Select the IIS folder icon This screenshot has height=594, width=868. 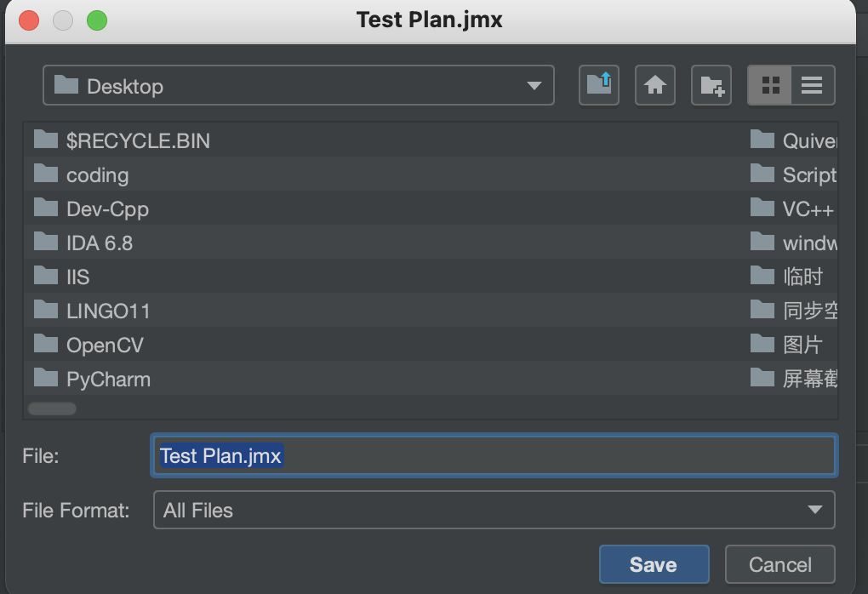46,277
